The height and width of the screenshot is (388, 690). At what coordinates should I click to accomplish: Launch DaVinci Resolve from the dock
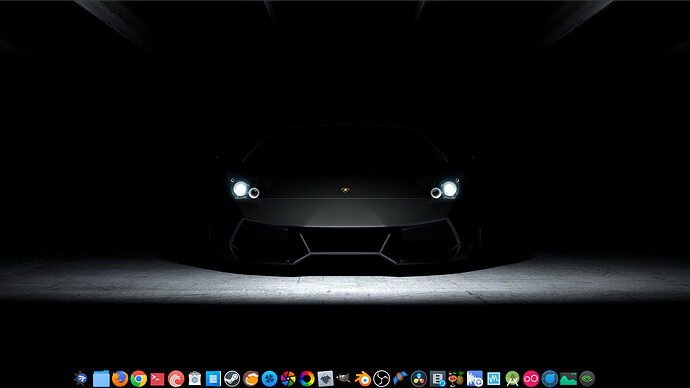coord(419,378)
